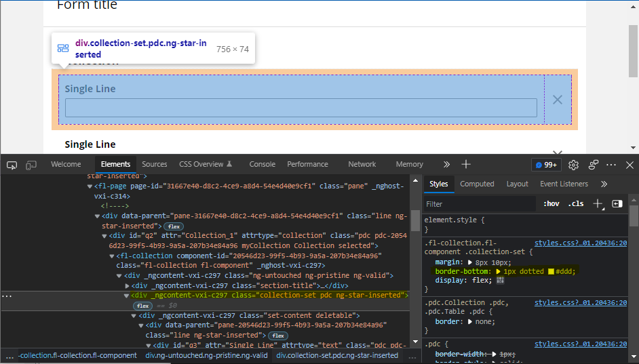Open more tabs chevron in DevTools toolbar
Viewport: 639px width, 364px height.
click(x=446, y=165)
